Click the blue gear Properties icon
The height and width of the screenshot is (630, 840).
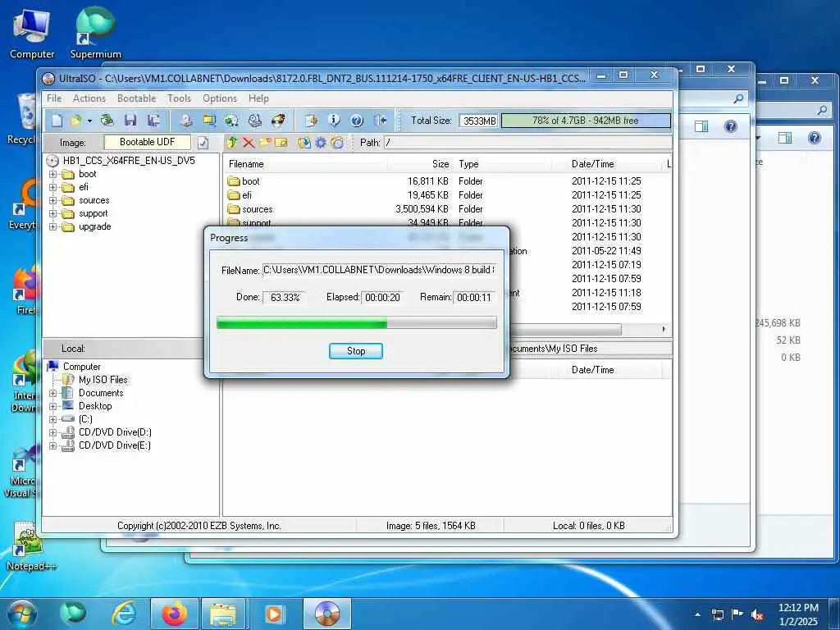click(321, 143)
